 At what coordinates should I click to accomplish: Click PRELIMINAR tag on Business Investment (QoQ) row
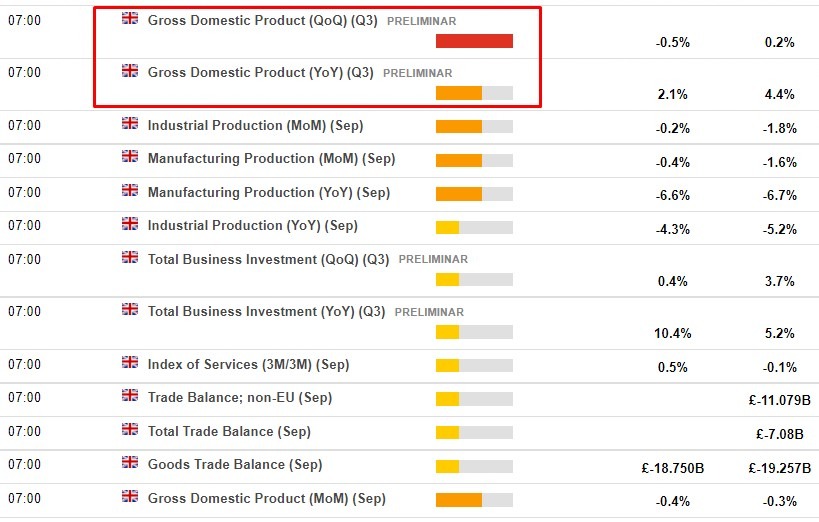pos(433,259)
